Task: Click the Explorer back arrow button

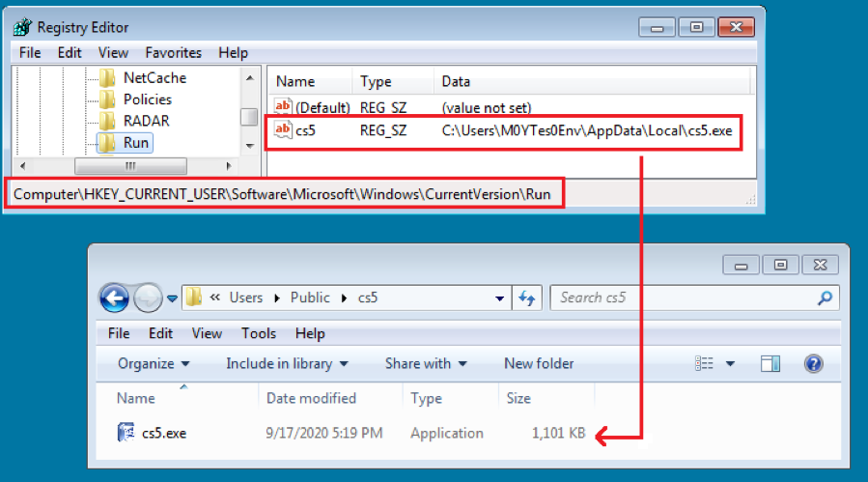Action: 115,298
